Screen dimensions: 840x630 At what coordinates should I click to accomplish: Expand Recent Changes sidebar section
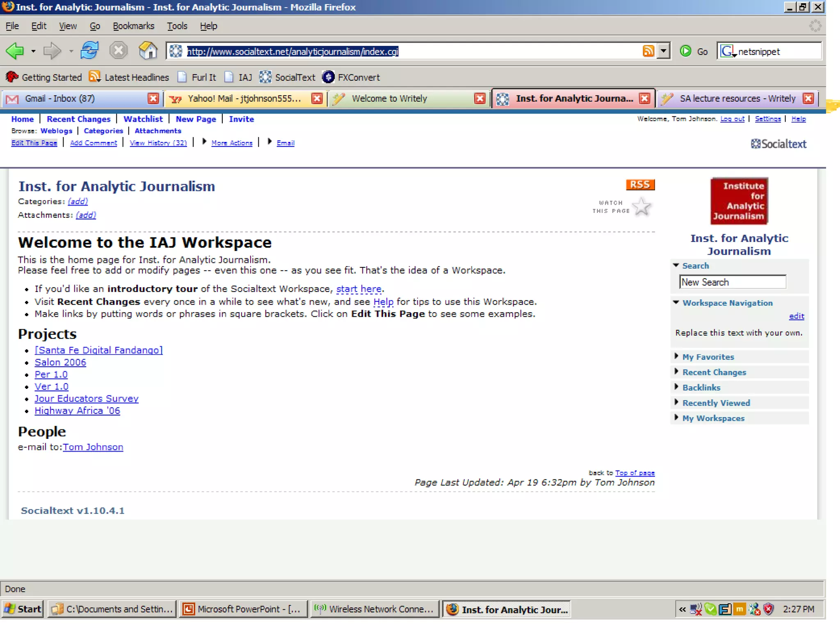[676, 371]
